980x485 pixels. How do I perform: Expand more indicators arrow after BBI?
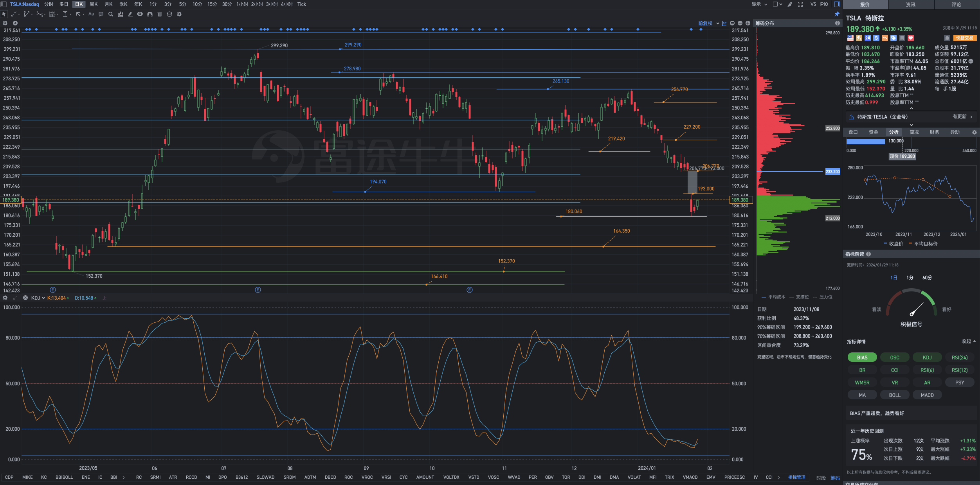click(x=124, y=478)
